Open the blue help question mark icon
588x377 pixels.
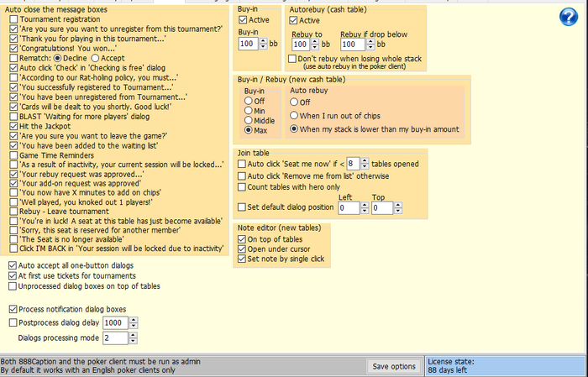569,17
